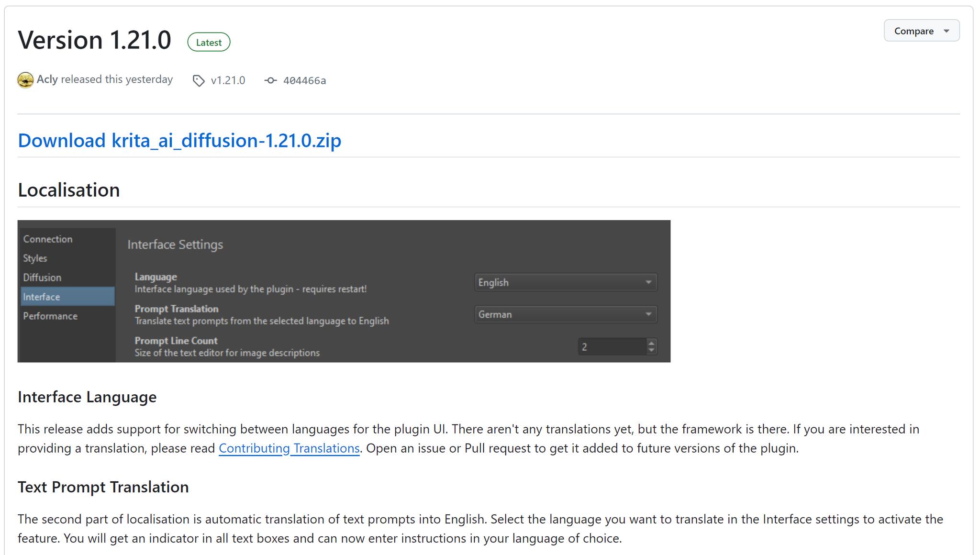
Task: Open the v1.21.0 tag link
Action: [228, 80]
